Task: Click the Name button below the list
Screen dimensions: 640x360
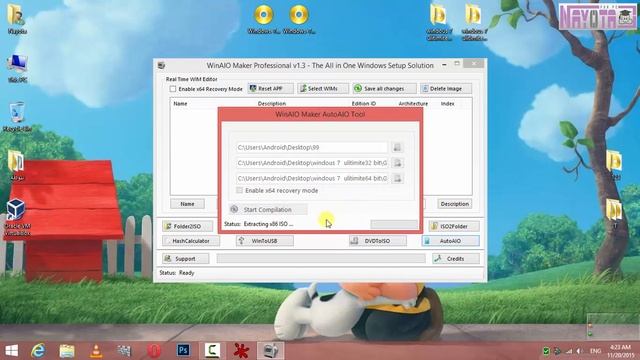Action: point(187,204)
